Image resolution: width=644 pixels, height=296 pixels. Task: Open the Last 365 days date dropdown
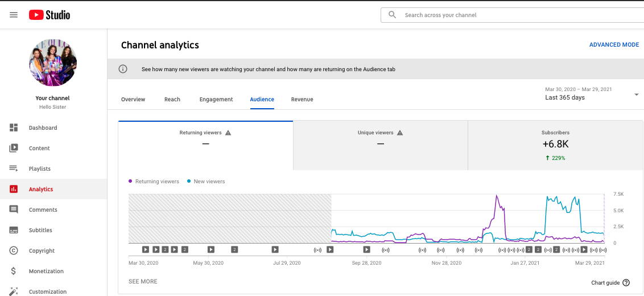click(592, 94)
